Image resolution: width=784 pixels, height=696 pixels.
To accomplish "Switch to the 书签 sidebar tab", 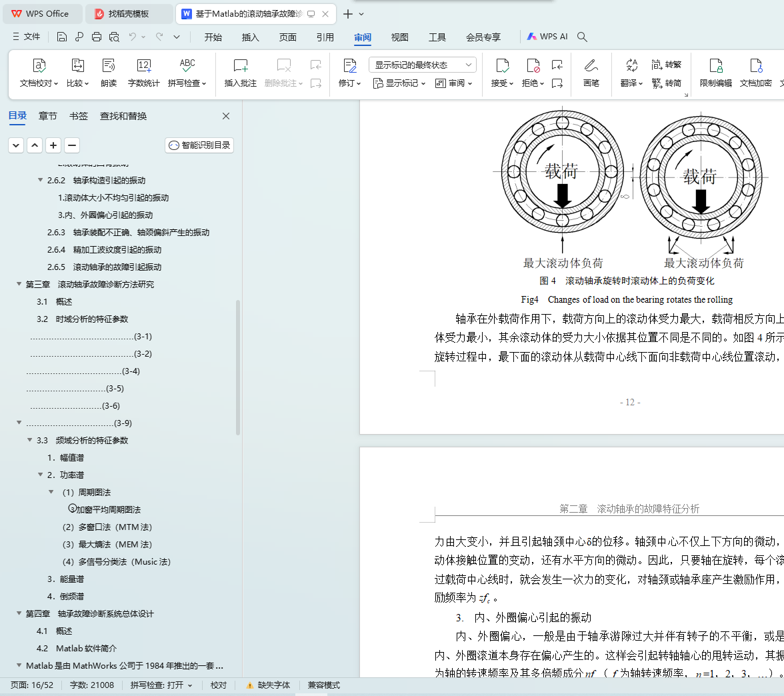I will click(x=79, y=116).
